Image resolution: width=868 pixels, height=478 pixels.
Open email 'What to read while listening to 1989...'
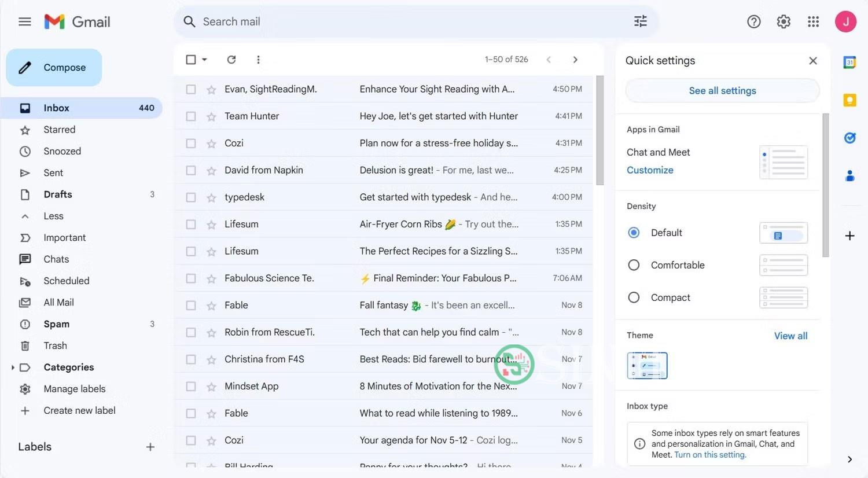(x=439, y=413)
